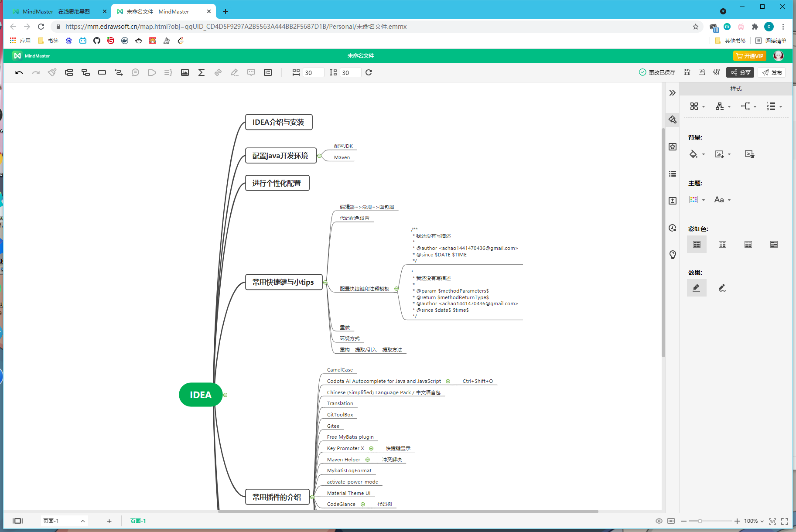This screenshot has height=532, width=796.
Task: Collapse the 常用快捷键与小tips branch
Action: click(x=325, y=283)
